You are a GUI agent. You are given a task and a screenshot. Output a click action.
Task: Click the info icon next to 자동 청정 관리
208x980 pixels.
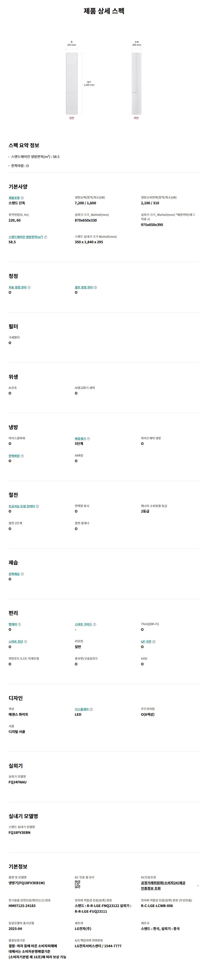[x=29, y=288]
